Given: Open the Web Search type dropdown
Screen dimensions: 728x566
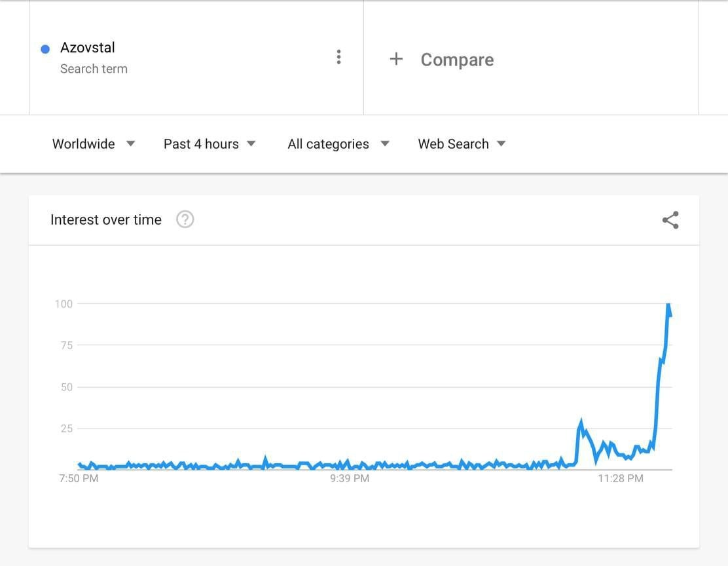Looking at the screenshot, I should (x=453, y=144).
